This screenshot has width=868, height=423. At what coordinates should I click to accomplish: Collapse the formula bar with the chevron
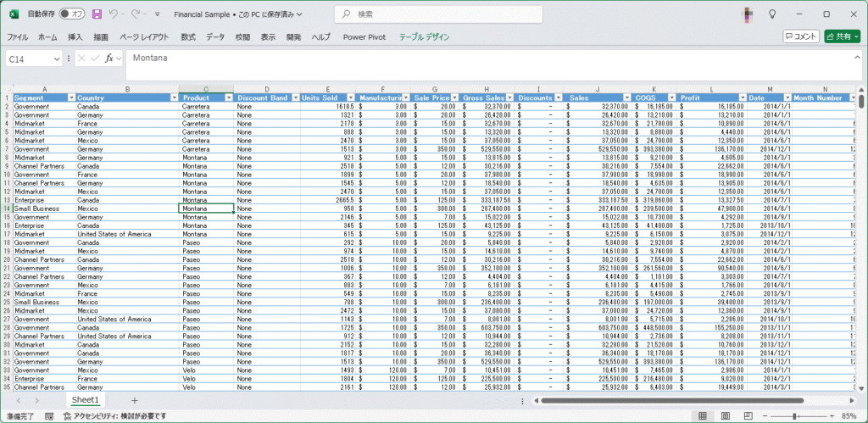click(x=858, y=57)
